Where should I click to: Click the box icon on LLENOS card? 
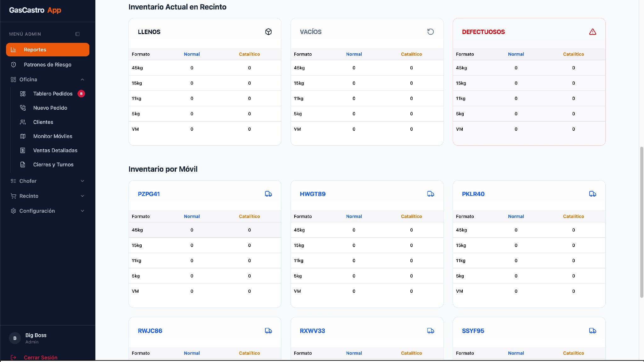(x=268, y=32)
